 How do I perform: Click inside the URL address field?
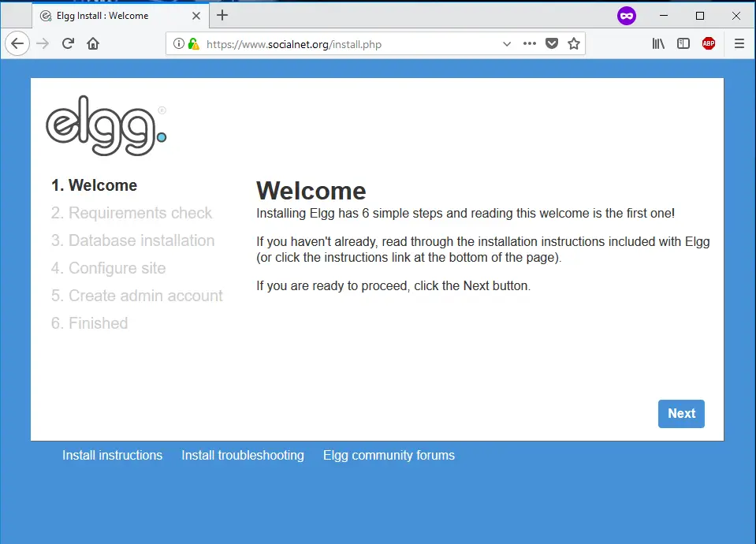click(x=347, y=45)
